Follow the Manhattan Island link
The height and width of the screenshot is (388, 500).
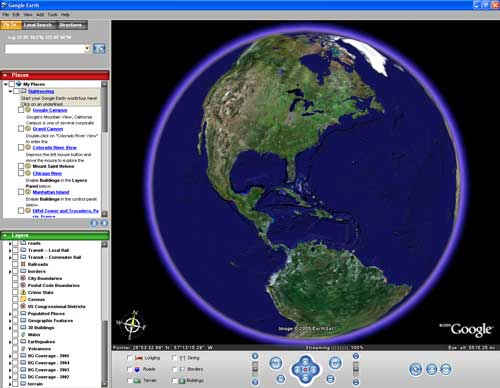tap(51, 192)
